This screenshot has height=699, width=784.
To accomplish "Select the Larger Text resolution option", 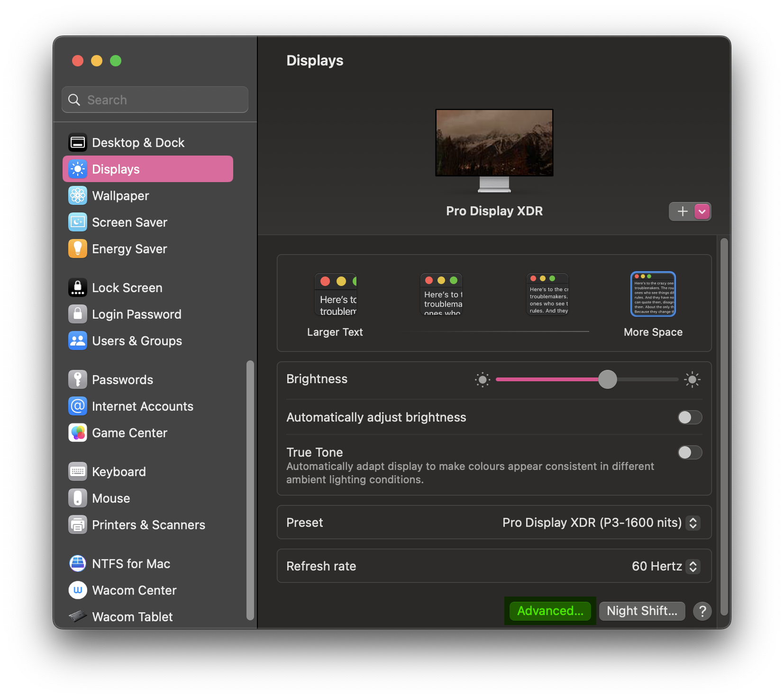I will [335, 294].
